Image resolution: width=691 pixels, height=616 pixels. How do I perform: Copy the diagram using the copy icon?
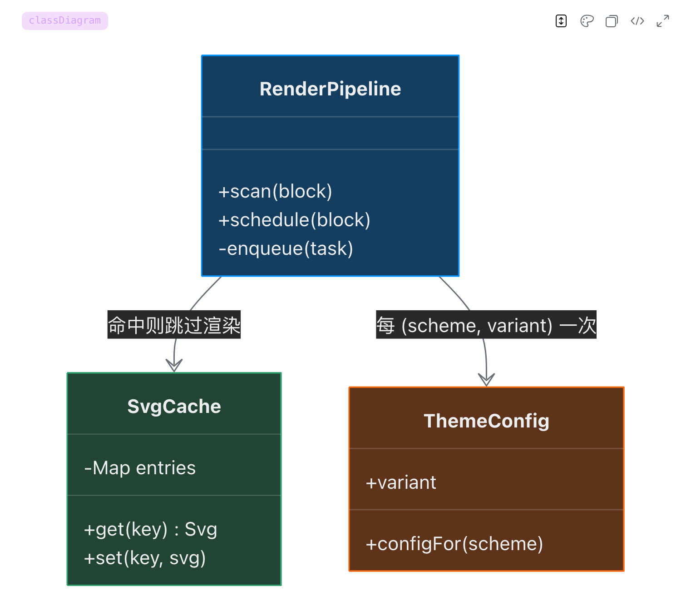point(612,21)
